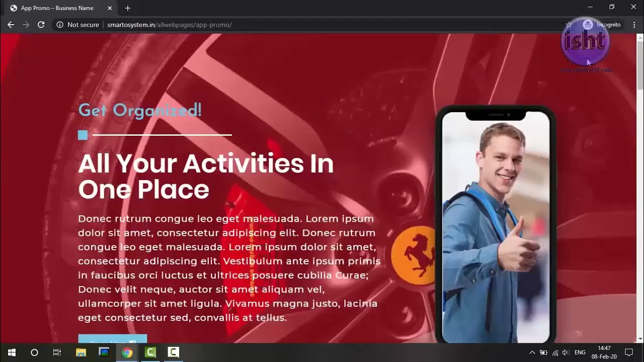The width and height of the screenshot is (644, 362).
Task: Click the Incognito profile indicator
Action: (x=602, y=25)
